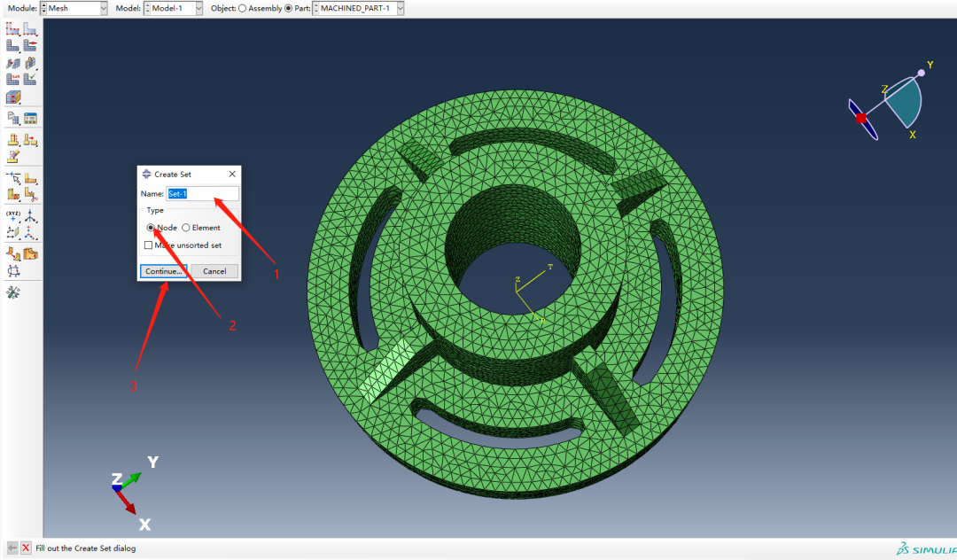957x560 pixels.
Task: Click the red X cancel procedure icon
Action: [x=26, y=548]
